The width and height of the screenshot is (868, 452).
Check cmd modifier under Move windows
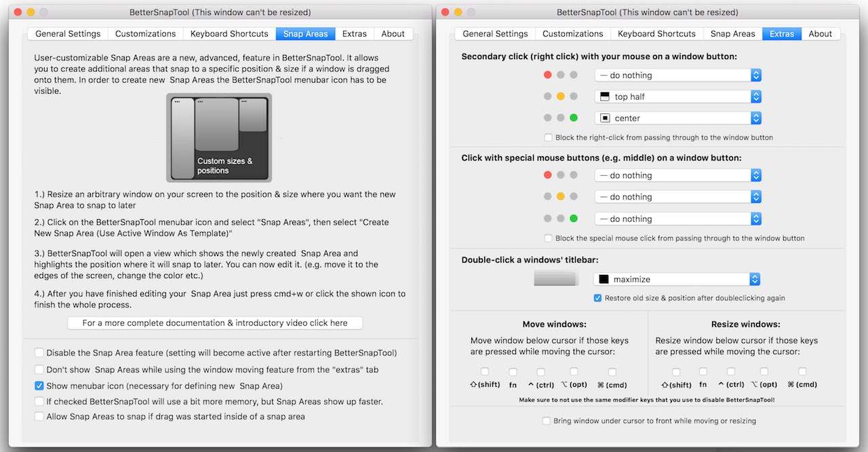612,372
